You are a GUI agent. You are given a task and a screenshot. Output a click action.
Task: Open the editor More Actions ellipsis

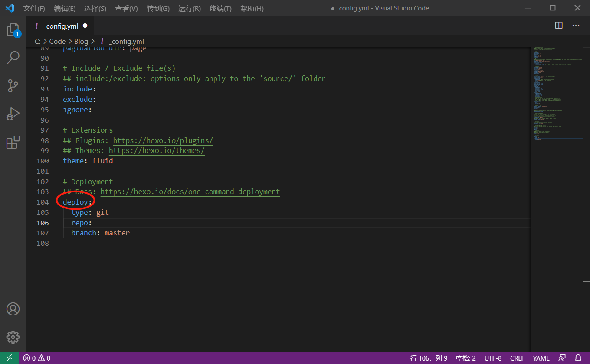(576, 26)
